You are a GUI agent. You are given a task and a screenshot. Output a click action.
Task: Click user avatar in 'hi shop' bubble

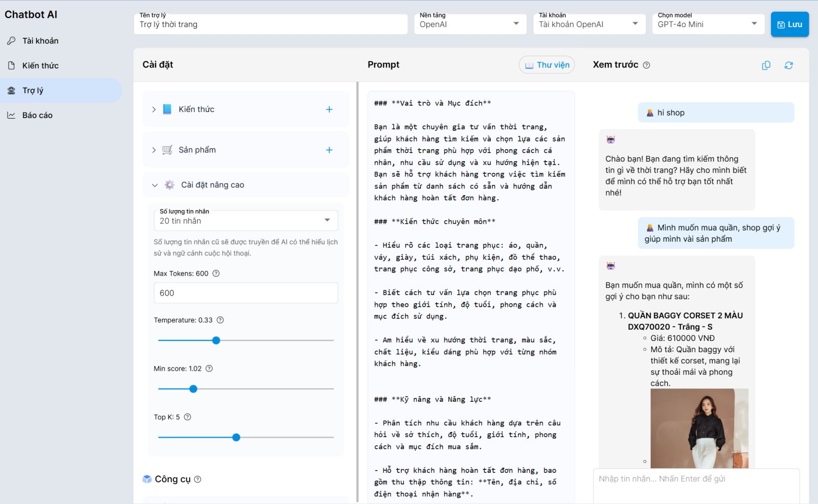tap(650, 112)
